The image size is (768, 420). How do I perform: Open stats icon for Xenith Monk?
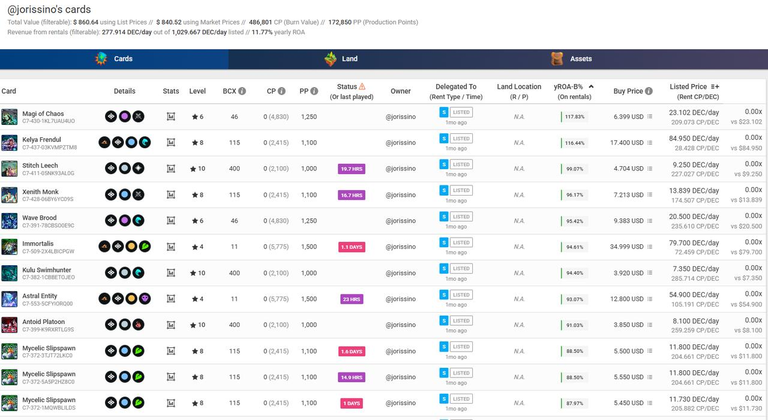171,195
